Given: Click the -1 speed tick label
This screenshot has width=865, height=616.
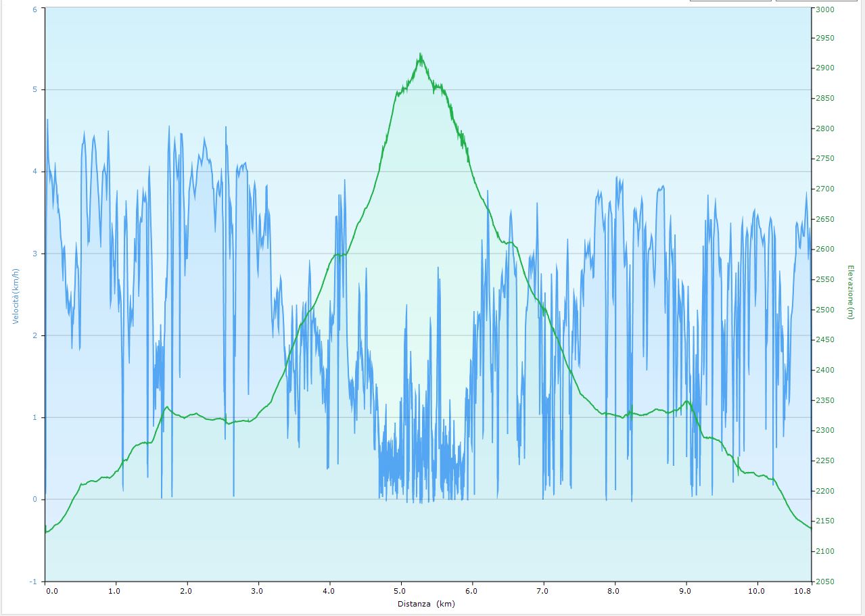Looking at the screenshot, I should (32, 582).
